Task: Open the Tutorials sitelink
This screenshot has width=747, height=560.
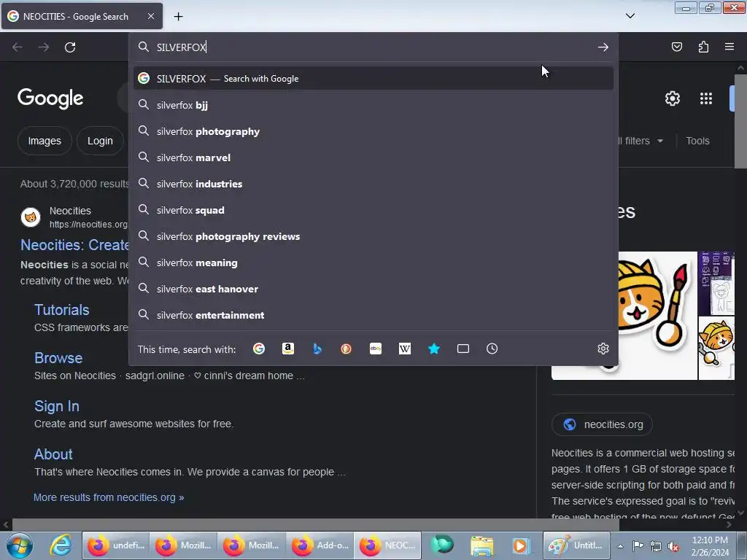Action: (62, 310)
